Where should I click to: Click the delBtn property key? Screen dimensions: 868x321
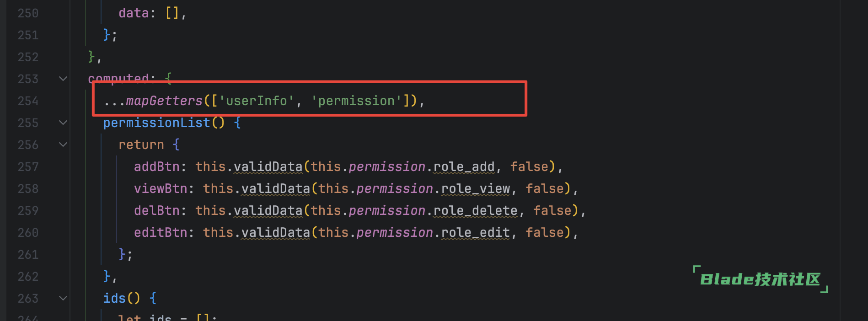tap(157, 210)
